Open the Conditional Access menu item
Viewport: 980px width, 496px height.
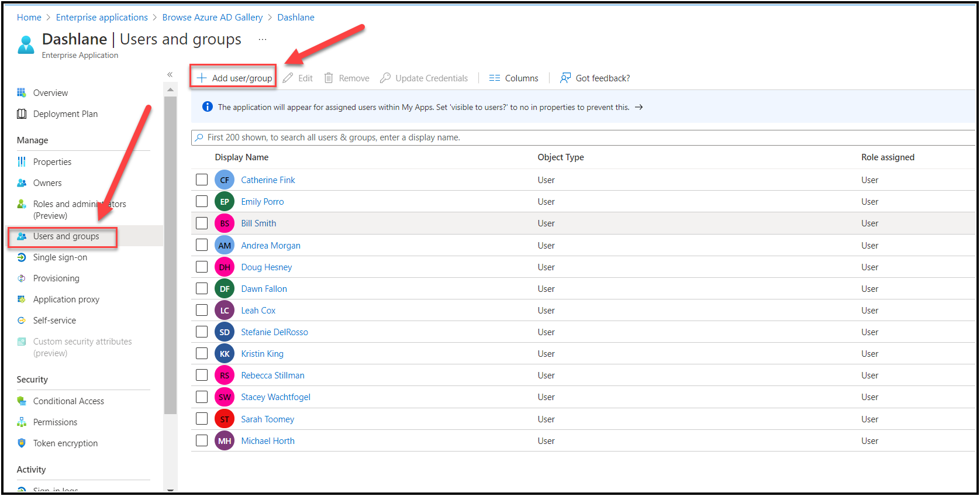(x=68, y=401)
